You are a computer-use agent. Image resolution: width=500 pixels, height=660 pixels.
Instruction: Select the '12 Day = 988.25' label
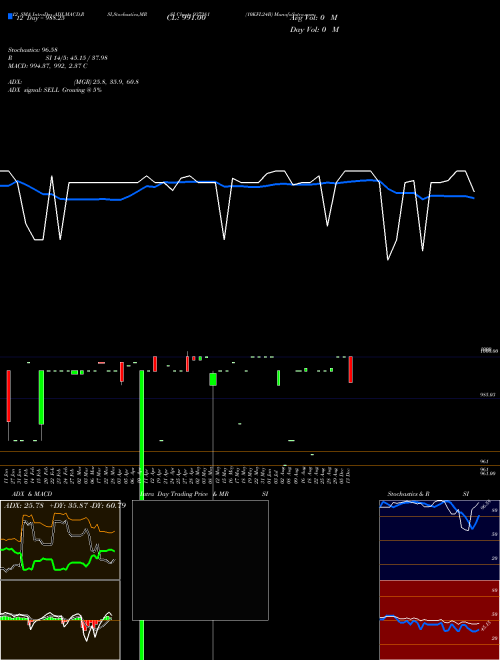click(x=40, y=18)
